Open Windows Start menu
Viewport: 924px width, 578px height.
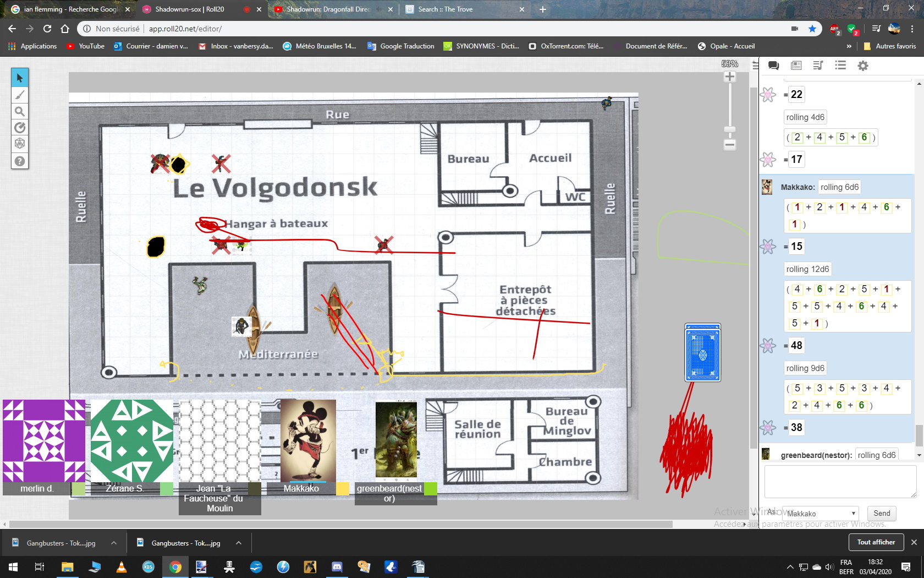pyautogui.click(x=13, y=567)
